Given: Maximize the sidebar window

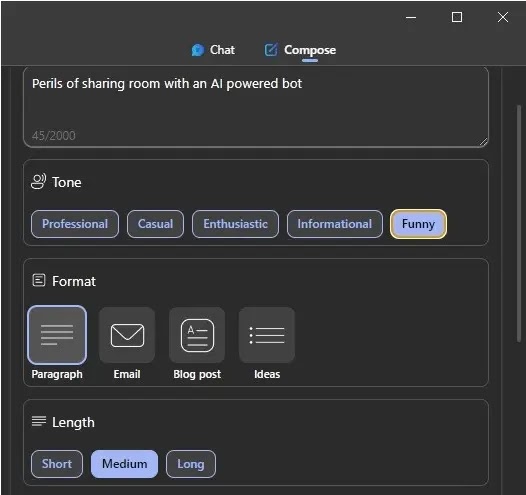Looking at the screenshot, I should [x=457, y=17].
